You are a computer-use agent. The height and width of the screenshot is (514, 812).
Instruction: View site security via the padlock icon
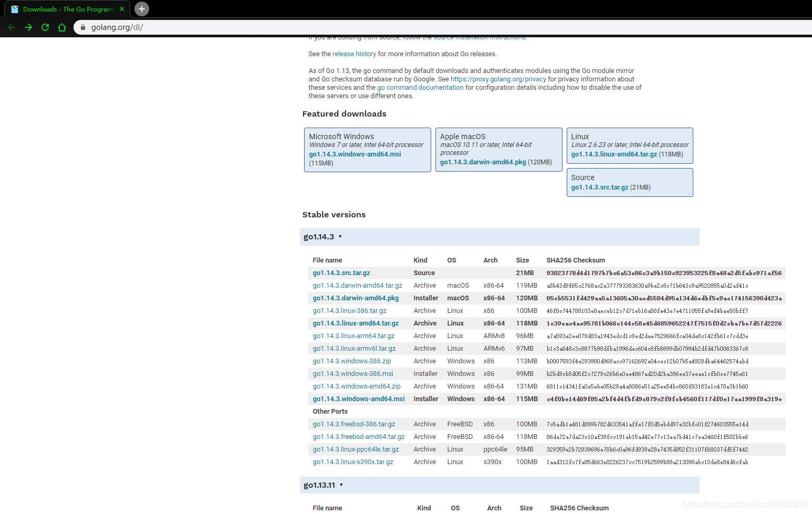pos(83,27)
